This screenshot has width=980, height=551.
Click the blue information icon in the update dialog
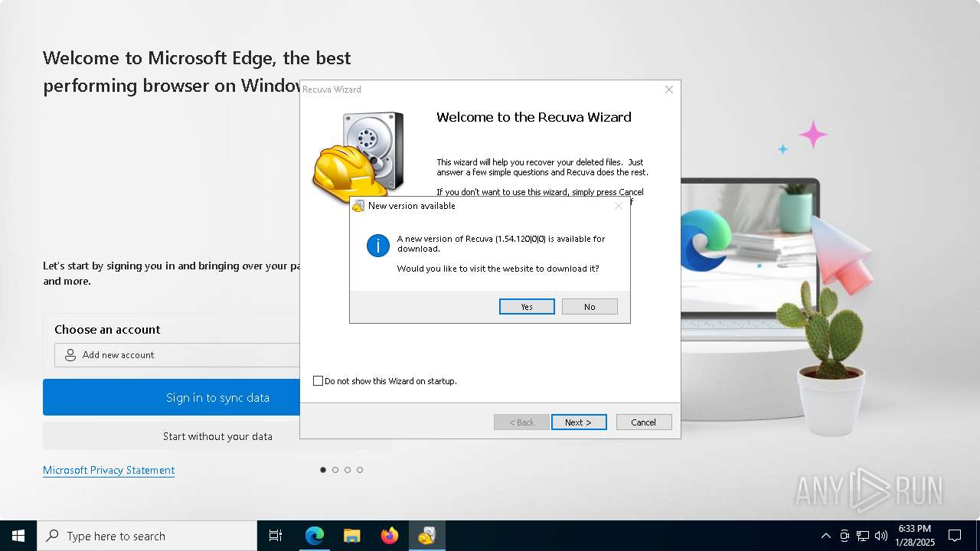pos(378,245)
